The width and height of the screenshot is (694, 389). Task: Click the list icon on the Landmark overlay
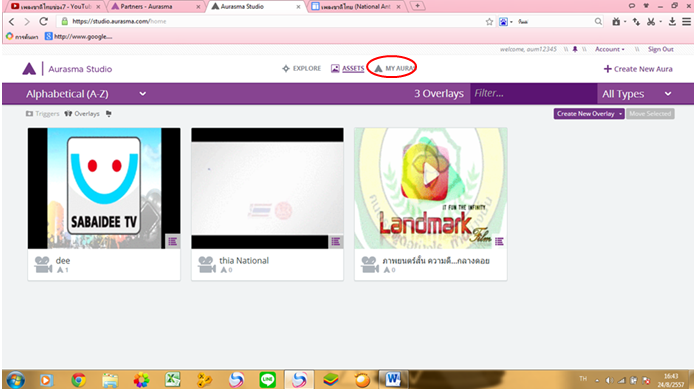(499, 241)
